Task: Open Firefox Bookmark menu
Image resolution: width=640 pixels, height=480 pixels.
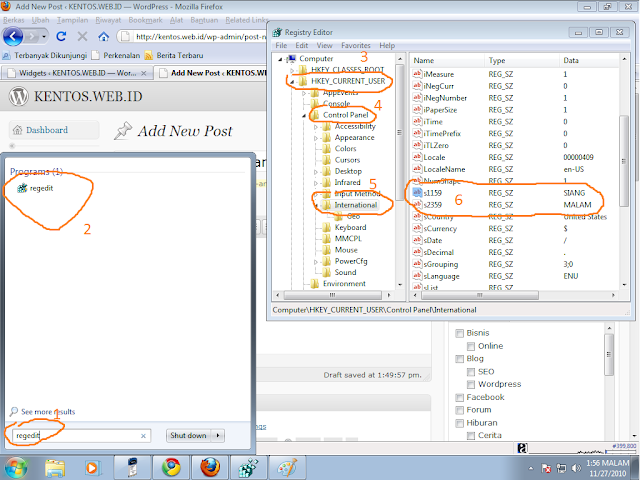Action: coord(145,20)
